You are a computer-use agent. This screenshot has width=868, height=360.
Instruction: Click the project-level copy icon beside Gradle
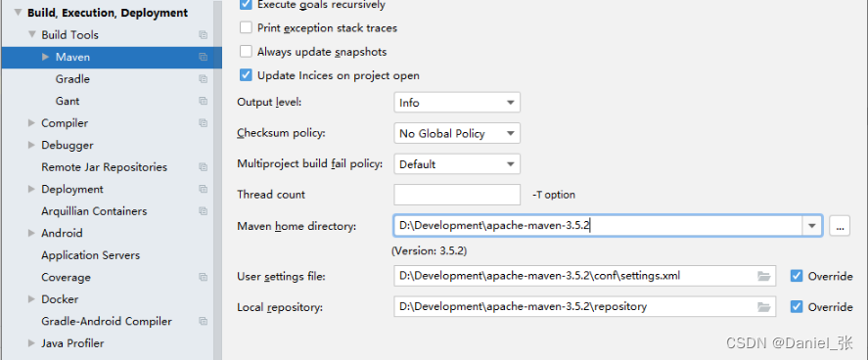click(x=204, y=79)
